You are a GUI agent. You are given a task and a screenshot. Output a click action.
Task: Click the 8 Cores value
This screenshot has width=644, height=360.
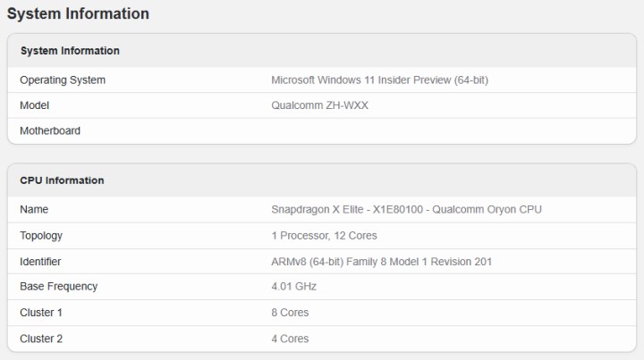point(290,313)
